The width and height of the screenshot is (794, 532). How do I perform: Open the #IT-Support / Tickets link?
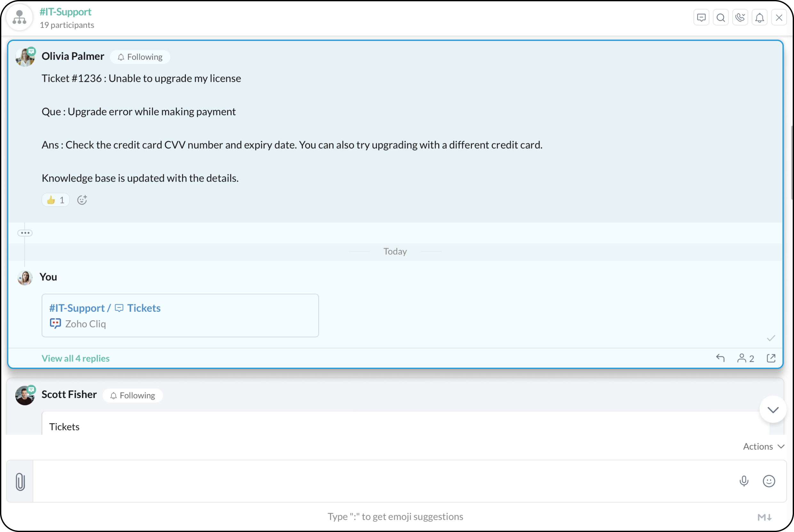point(105,308)
